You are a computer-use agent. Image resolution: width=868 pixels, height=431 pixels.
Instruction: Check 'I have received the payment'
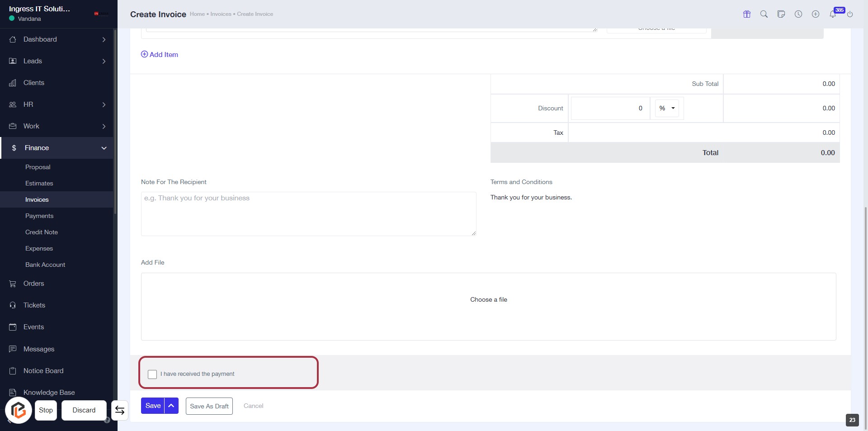click(152, 374)
